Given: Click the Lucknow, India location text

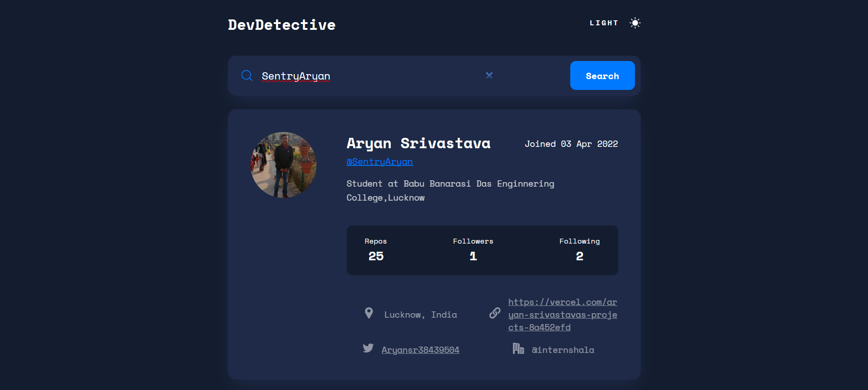Looking at the screenshot, I should (420, 315).
